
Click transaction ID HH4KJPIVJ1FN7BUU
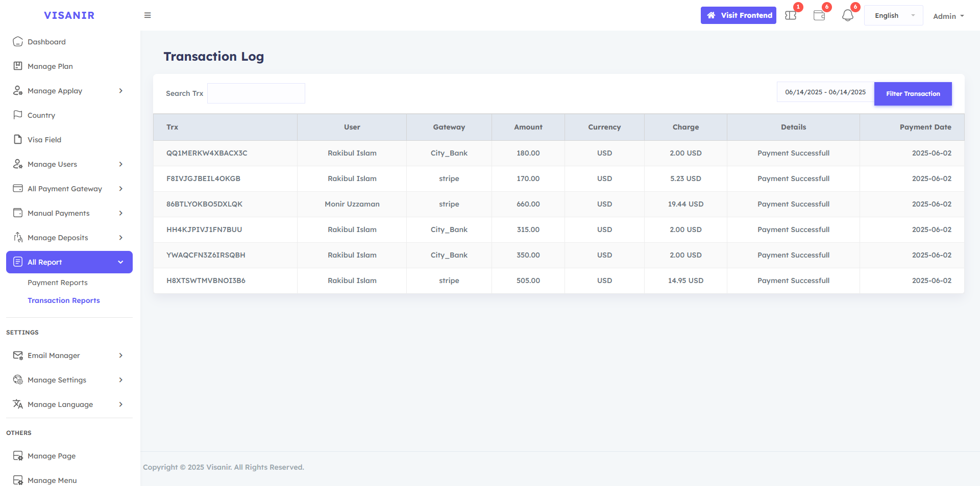204,229
